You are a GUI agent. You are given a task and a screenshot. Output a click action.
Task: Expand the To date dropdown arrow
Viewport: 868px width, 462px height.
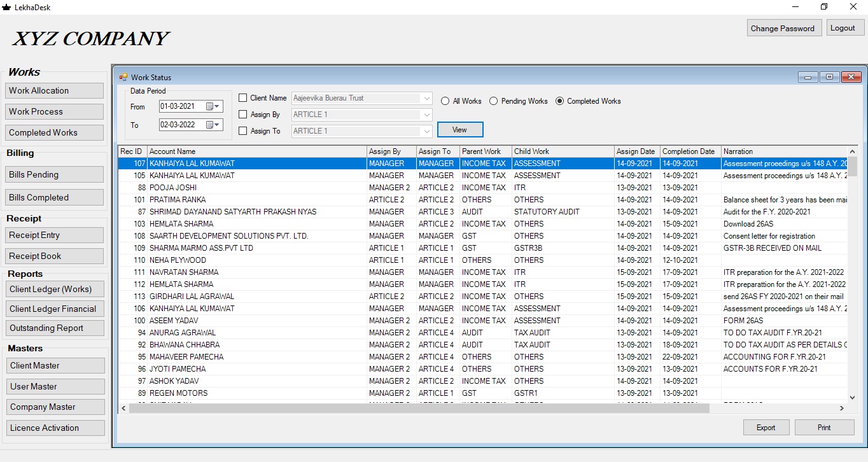[218, 125]
